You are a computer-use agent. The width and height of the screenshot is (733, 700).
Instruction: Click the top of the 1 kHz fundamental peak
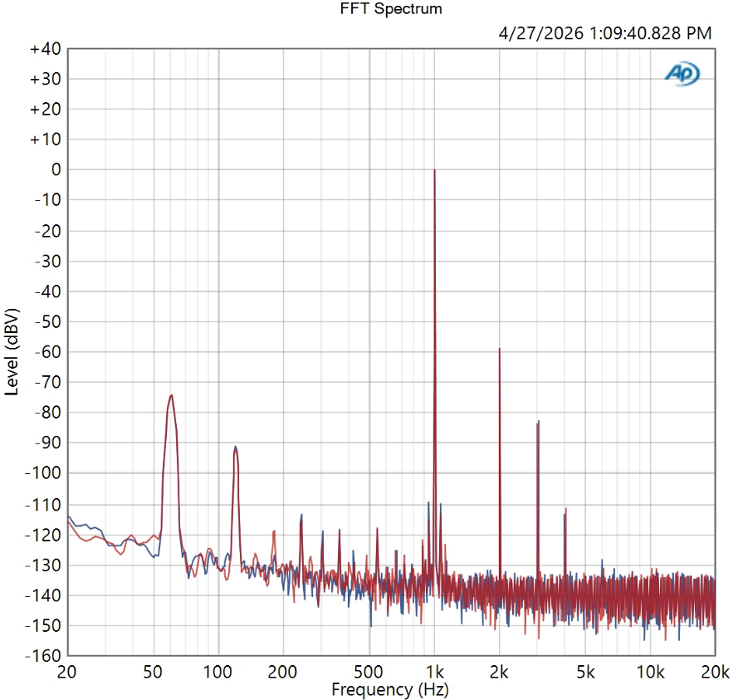[x=434, y=170]
